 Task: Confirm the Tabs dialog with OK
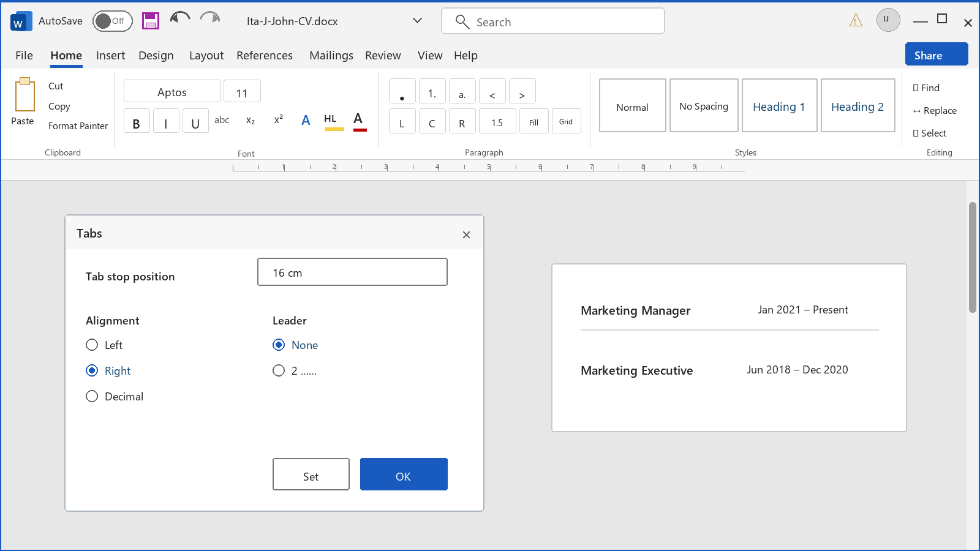(404, 474)
